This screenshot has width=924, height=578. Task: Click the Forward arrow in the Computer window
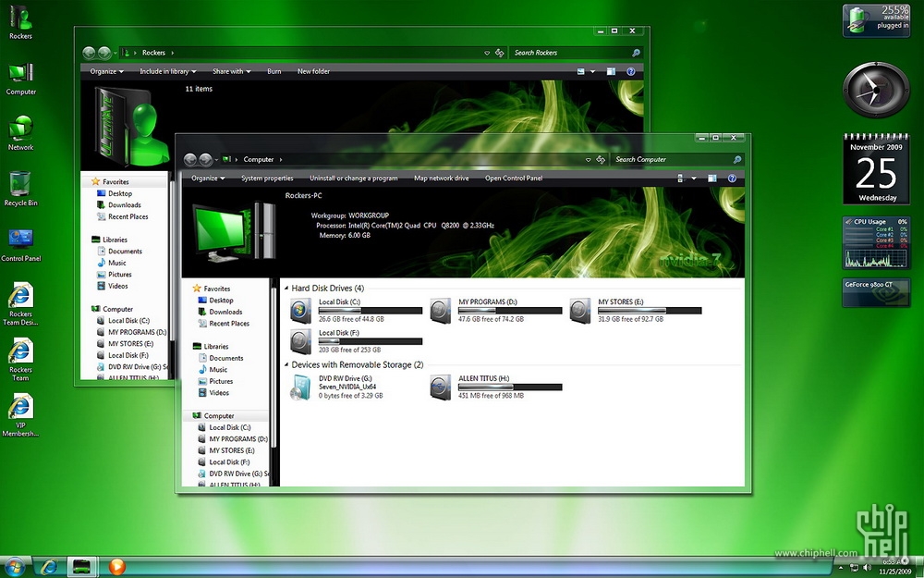[205, 159]
